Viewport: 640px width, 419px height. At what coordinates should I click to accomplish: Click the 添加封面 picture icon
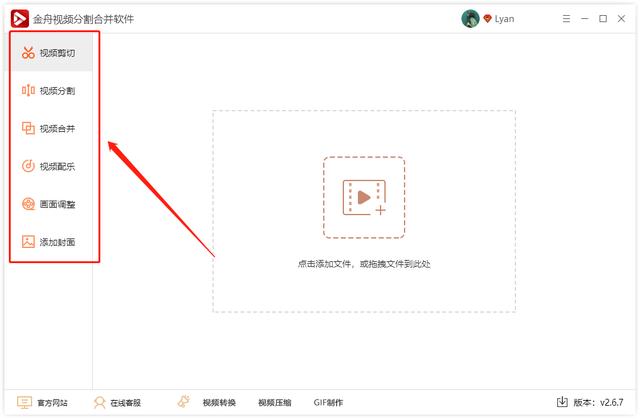(x=28, y=242)
